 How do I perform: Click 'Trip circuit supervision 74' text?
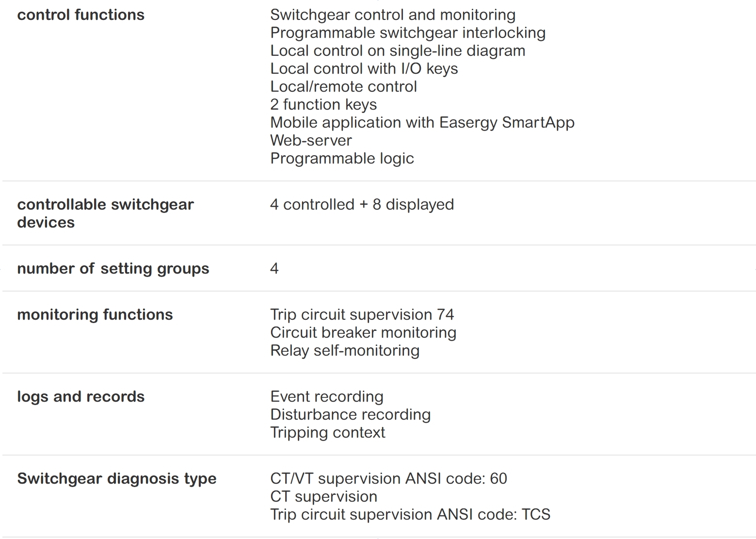(362, 315)
